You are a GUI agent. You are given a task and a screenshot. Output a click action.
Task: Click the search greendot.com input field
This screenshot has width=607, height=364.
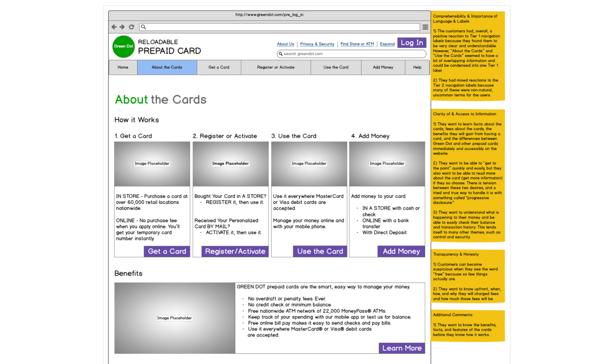tap(352, 54)
